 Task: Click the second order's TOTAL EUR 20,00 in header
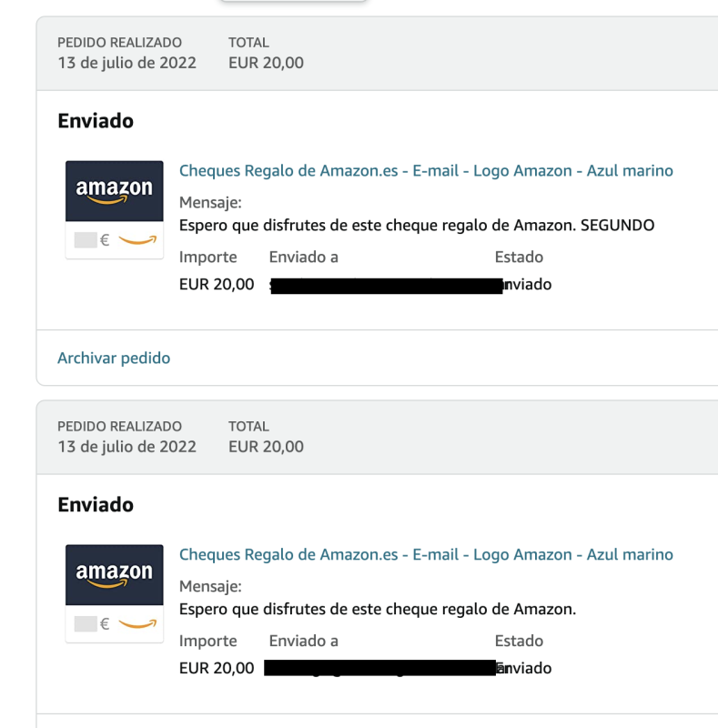click(x=266, y=446)
